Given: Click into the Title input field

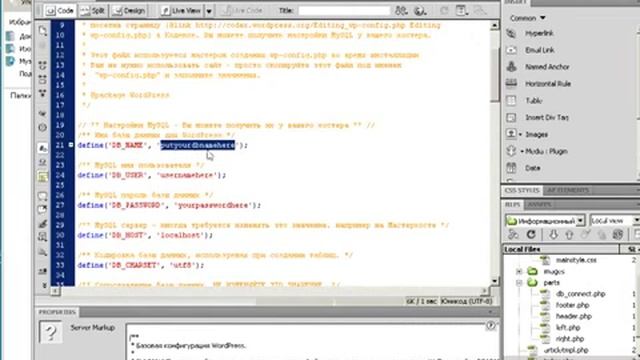Looking at the screenshot, I should click(x=344, y=11).
